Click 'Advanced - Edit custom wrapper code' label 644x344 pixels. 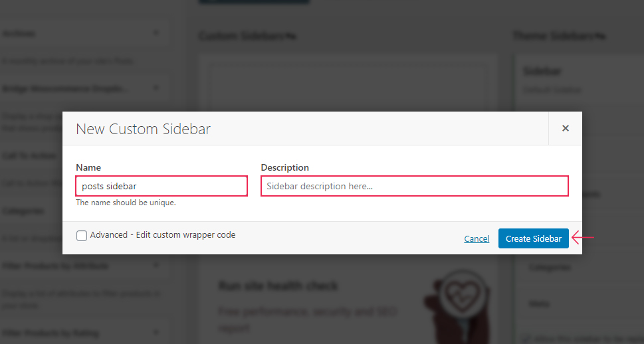click(163, 235)
